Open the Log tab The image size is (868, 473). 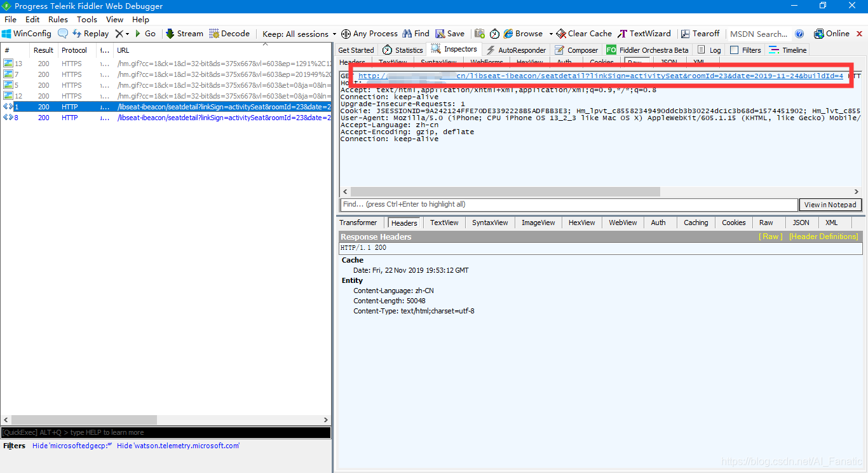[709, 50]
